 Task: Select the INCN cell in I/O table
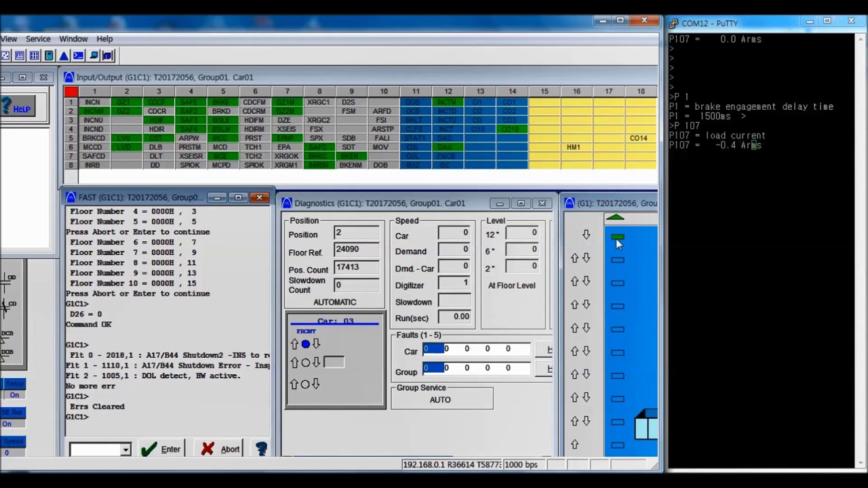(94, 102)
